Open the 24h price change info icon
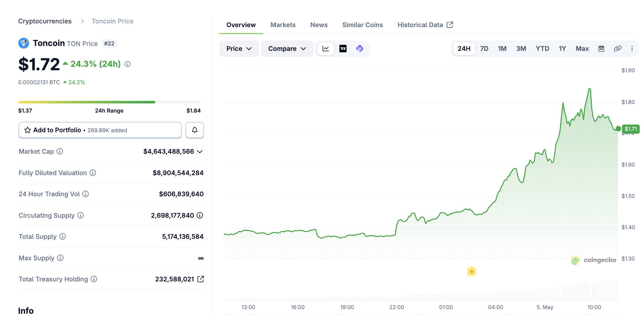This screenshot has height=316, width=644. 128,64
